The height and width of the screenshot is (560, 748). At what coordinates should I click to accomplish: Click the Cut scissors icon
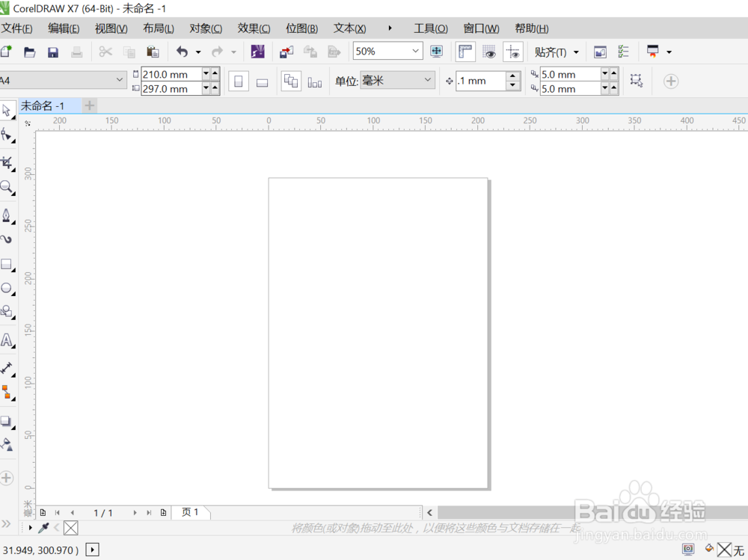105,52
